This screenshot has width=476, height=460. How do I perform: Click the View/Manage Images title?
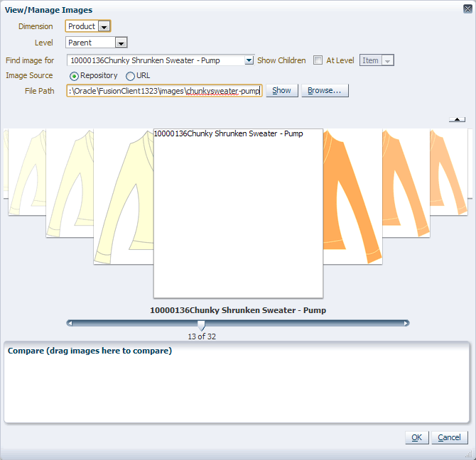(x=48, y=10)
